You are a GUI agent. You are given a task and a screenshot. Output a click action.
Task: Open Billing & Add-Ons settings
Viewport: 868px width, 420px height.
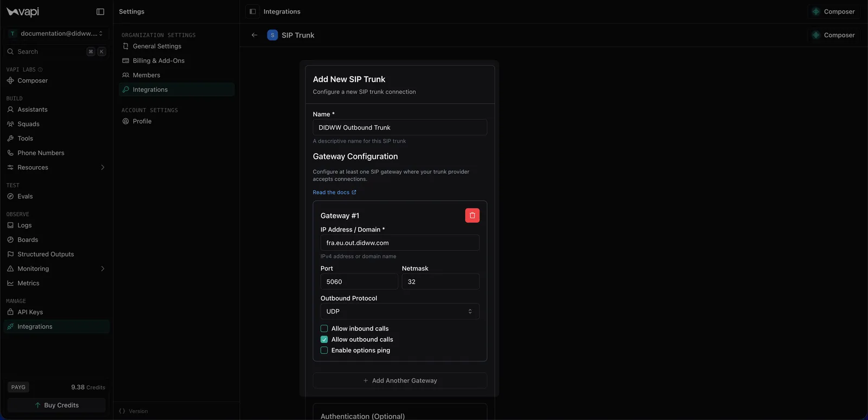tap(176, 61)
